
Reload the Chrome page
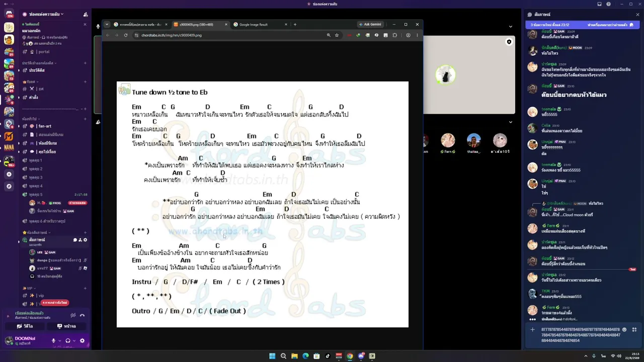(x=126, y=35)
